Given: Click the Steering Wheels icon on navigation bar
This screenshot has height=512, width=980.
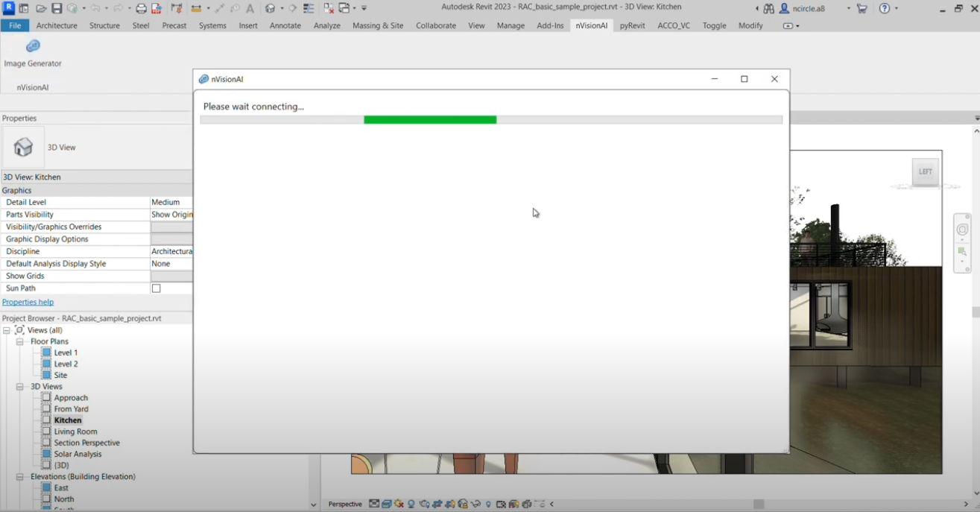Looking at the screenshot, I should (x=962, y=230).
